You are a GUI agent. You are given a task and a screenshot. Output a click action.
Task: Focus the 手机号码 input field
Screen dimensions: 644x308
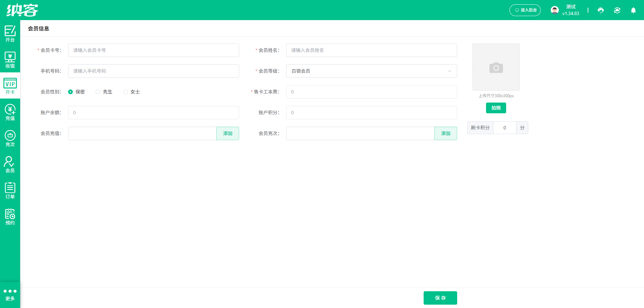click(154, 71)
